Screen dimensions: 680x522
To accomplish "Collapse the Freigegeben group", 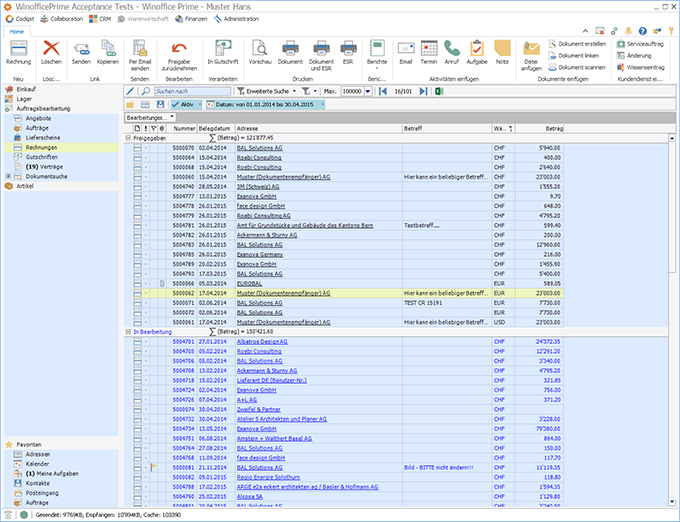I will click(x=128, y=138).
